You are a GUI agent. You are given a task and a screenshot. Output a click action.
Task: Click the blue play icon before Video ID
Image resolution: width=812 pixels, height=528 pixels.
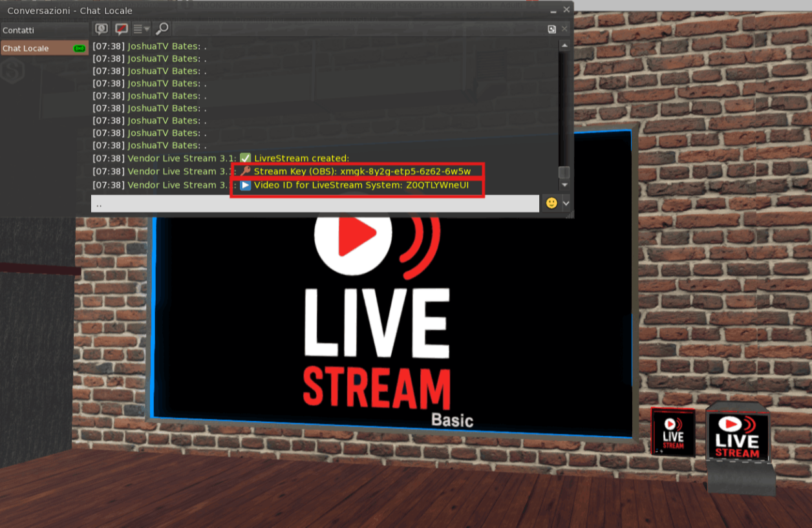(245, 185)
